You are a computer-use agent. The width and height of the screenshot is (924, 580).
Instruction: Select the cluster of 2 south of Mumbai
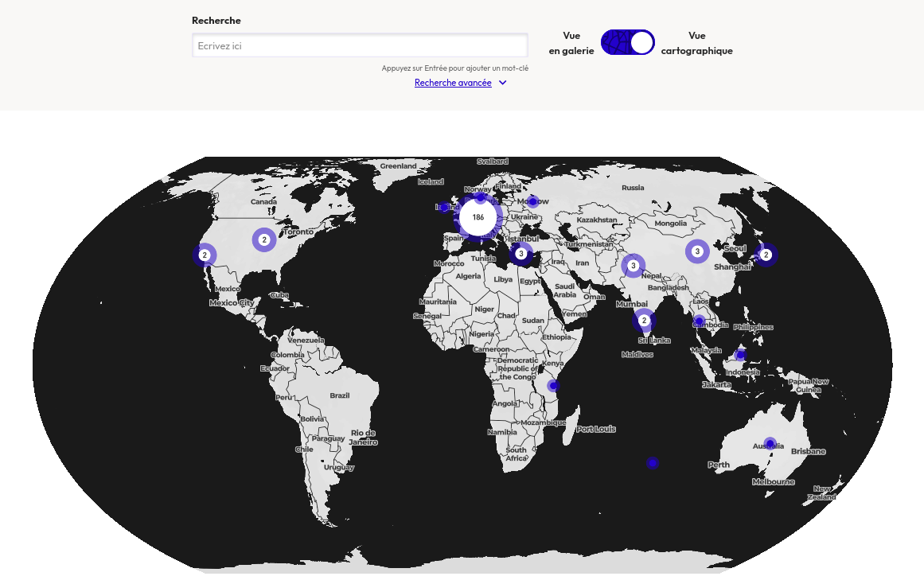[644, 320]
